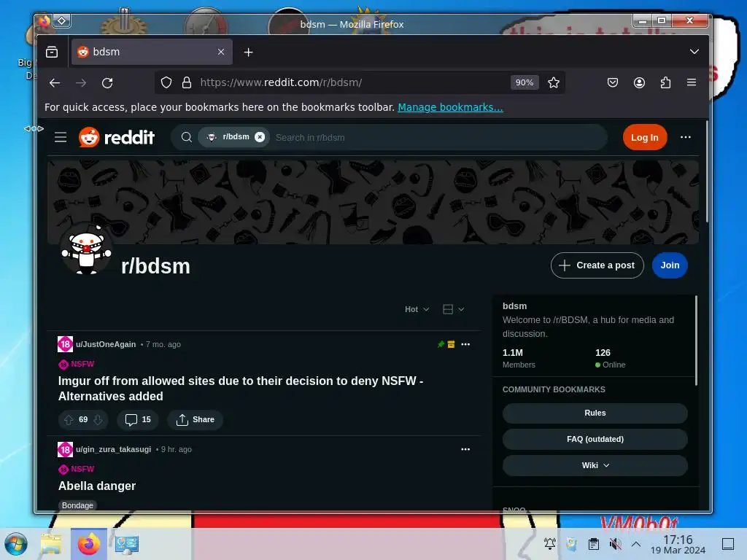Open community Rules bookmark

[x=595, y=413]
